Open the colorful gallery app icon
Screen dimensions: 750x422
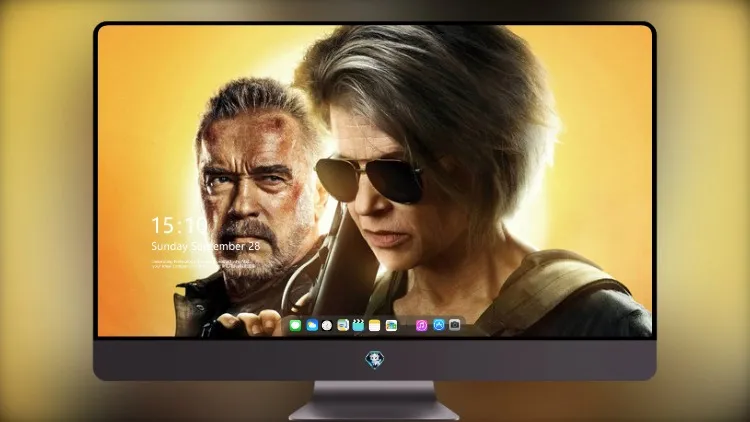[391, 325]
